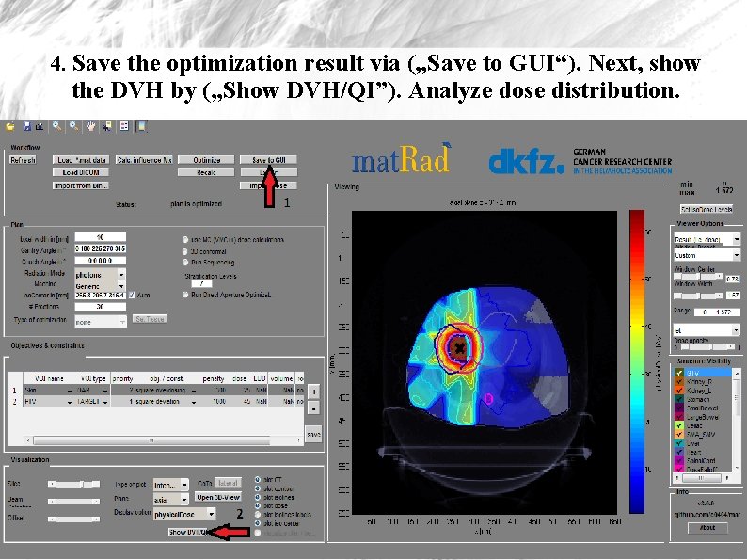
Task: Toggle the plot dose radio button
Action: [258, 505]
